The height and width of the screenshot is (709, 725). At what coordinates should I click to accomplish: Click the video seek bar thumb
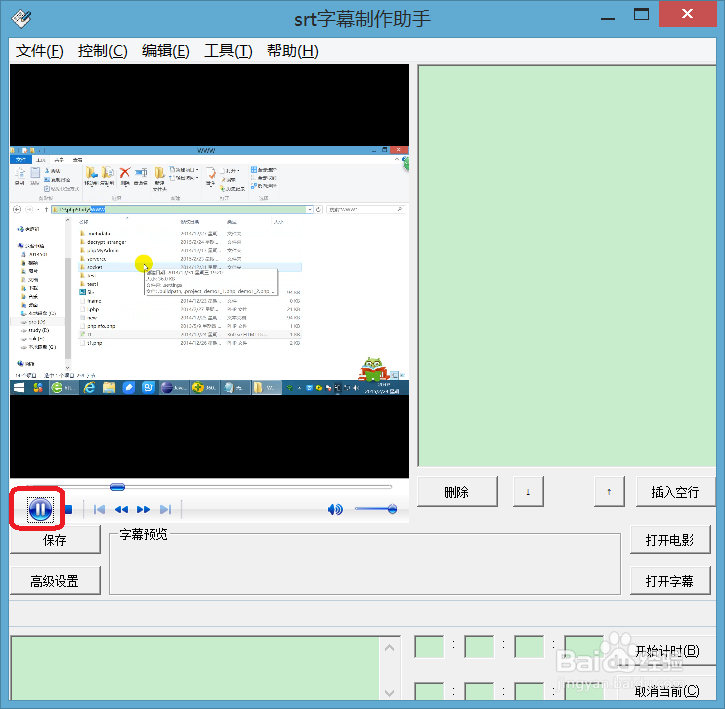pyautogui.click(x=117, y=487)
